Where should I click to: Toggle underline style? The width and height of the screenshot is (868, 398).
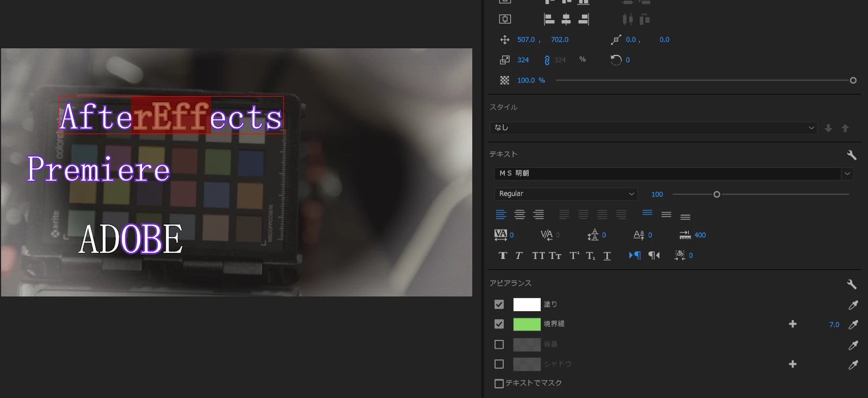point(607,255)
